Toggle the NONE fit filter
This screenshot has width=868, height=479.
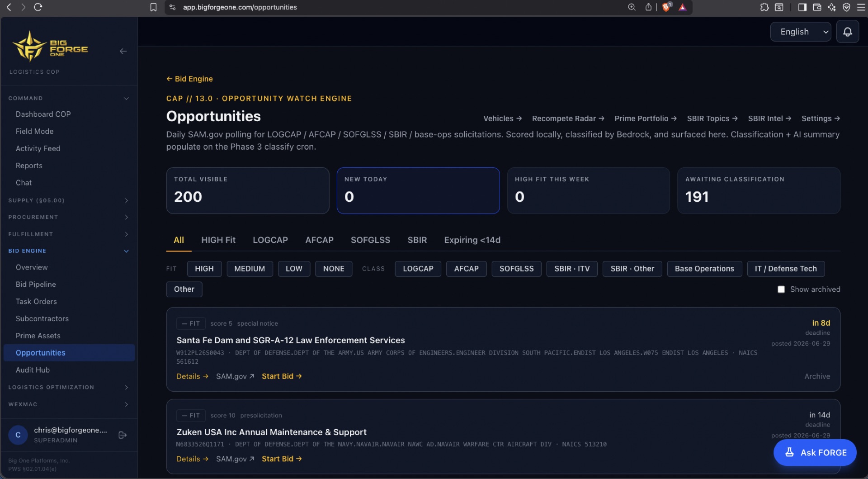point(334,269)
